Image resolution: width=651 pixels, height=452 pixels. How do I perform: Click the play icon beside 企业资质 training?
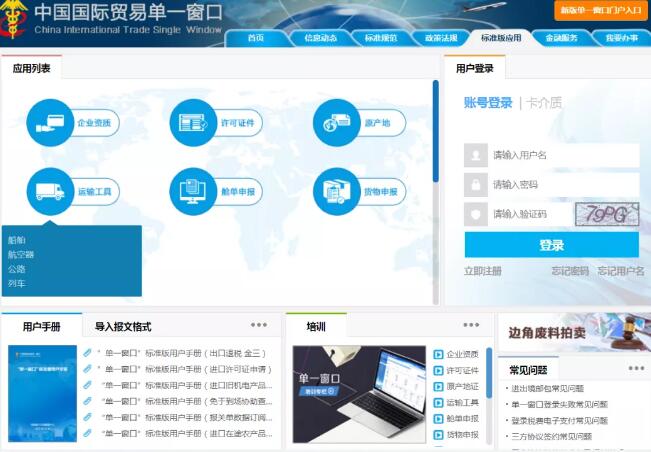tap(438, 354)
